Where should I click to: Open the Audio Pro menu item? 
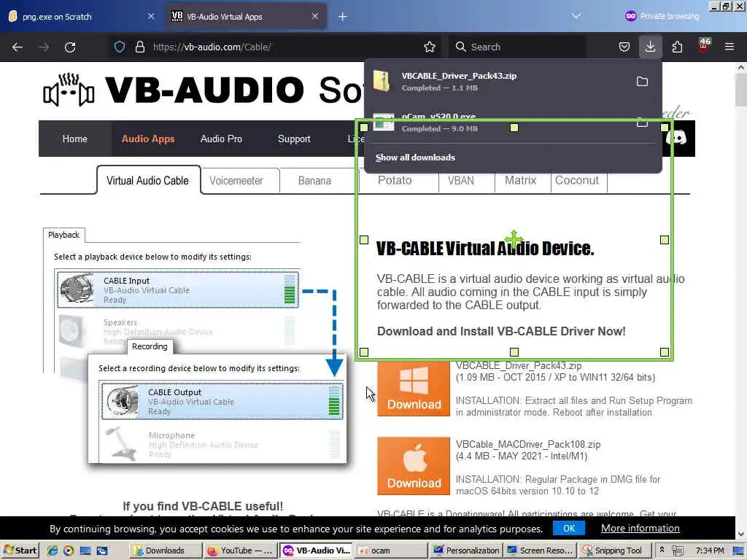[221, 139]
